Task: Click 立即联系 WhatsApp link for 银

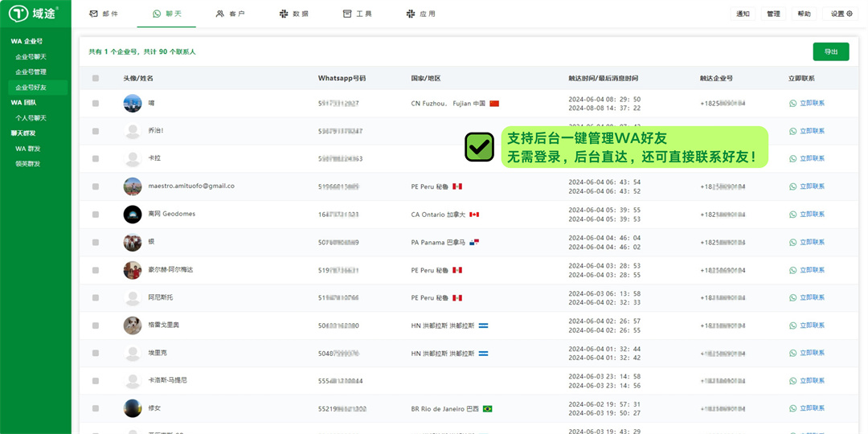Action: pos(807,242)
